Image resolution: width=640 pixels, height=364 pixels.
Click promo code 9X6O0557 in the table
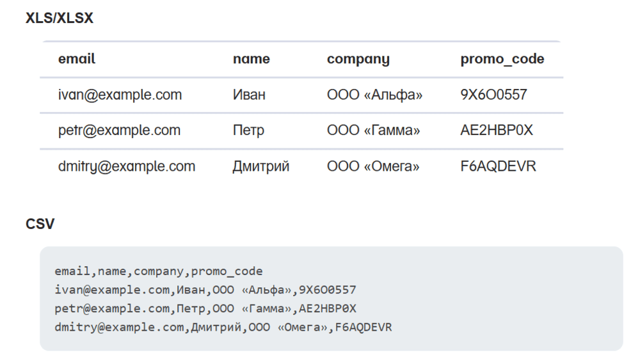click(x=493, y=95)
